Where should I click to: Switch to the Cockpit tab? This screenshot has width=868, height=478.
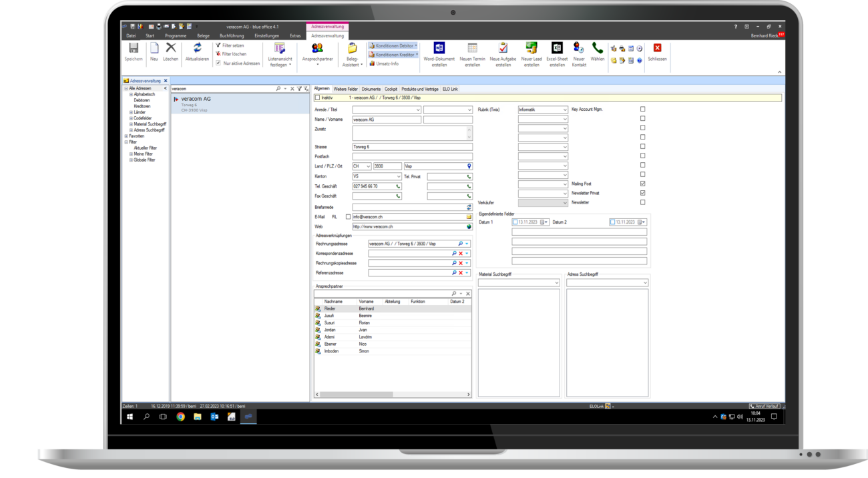391,89
